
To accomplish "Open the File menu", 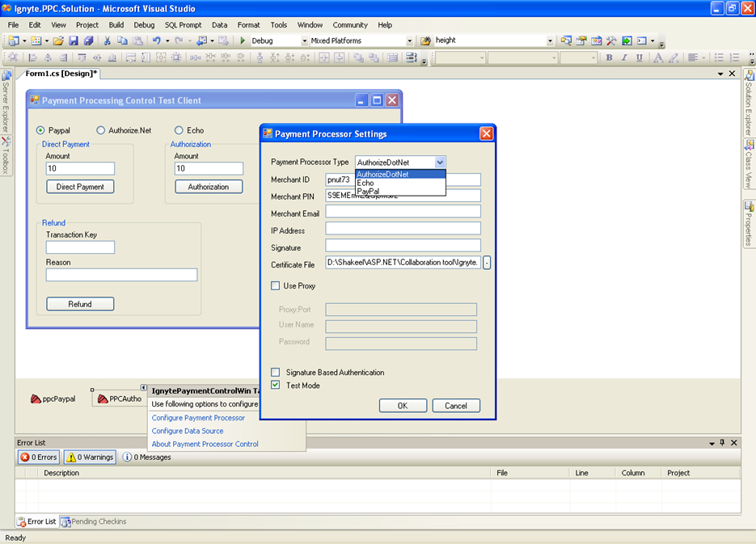I will pyautogui.click(x=14, y=25).
